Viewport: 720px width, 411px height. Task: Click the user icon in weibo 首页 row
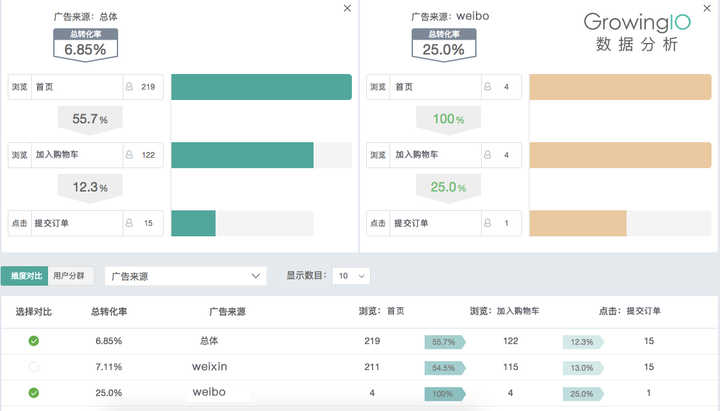[x=487, y=87]
